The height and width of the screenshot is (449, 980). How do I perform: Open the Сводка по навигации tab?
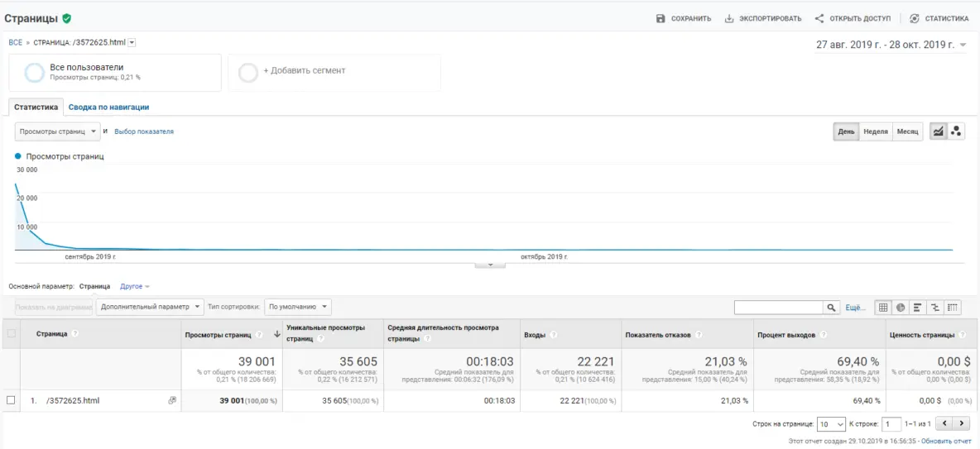108,107
